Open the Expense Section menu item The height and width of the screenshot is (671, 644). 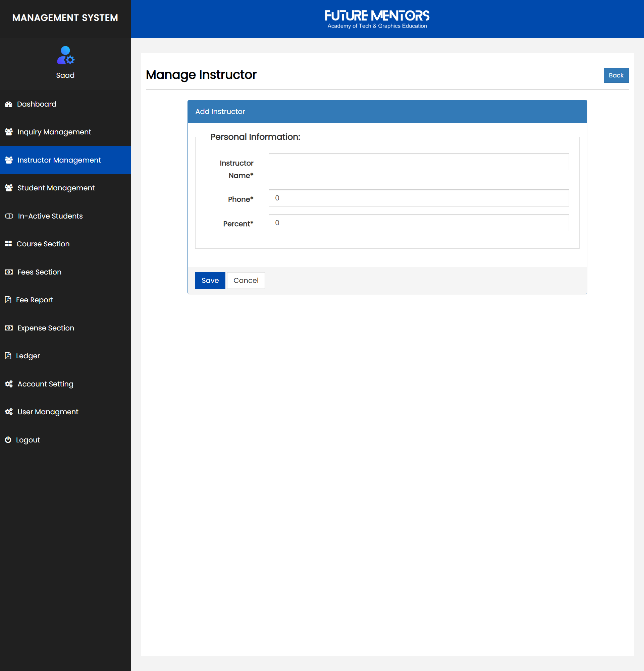46,328
